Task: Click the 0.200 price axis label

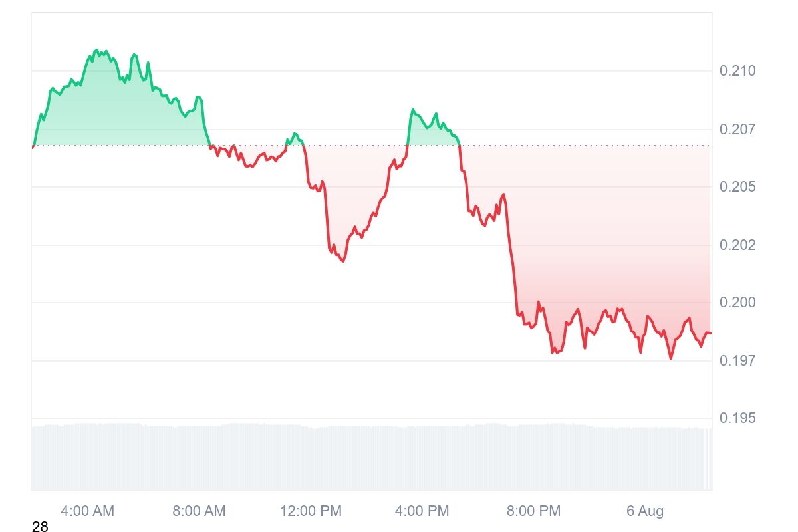Action: pos(737,303)
